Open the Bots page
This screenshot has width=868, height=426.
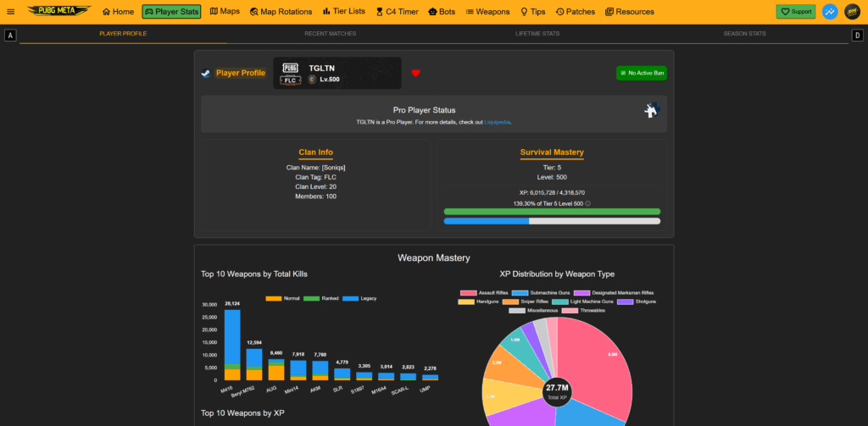coord(442,12)
